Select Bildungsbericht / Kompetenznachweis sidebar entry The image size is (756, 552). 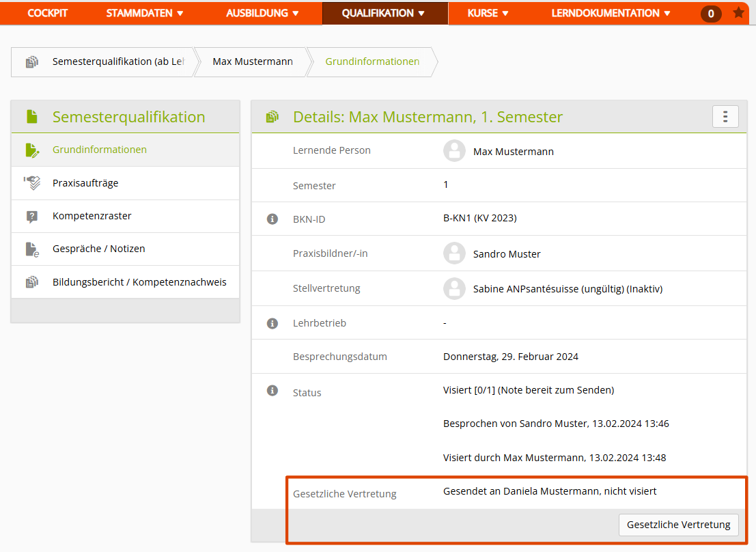139,281
